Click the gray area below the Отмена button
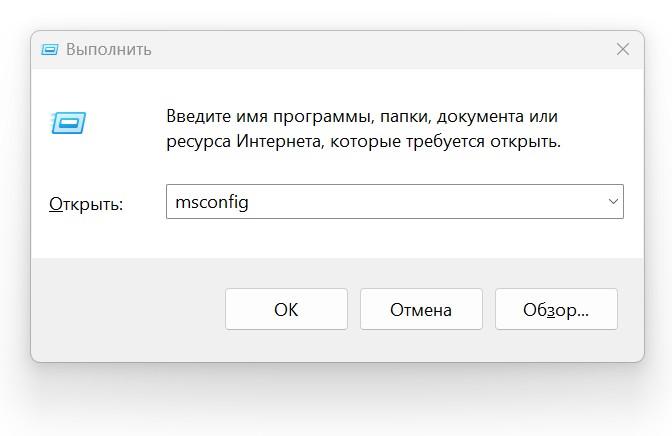 [x=421, y=345]
